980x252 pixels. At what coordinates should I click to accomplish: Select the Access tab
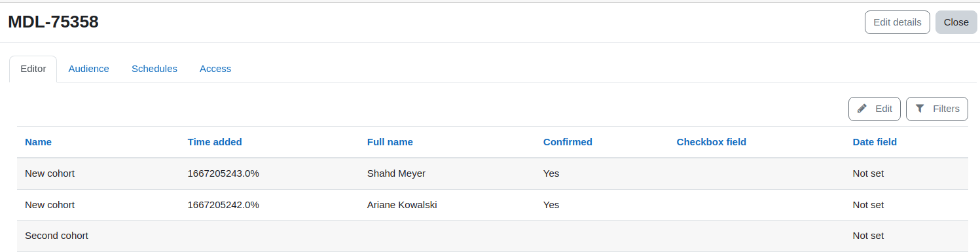pos(215,69)
